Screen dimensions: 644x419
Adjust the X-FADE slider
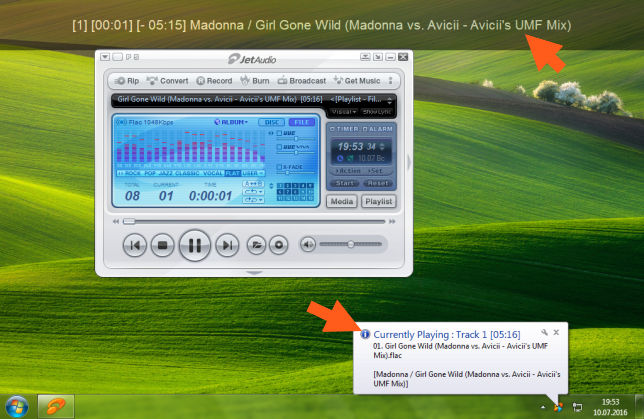coord(296,173)
